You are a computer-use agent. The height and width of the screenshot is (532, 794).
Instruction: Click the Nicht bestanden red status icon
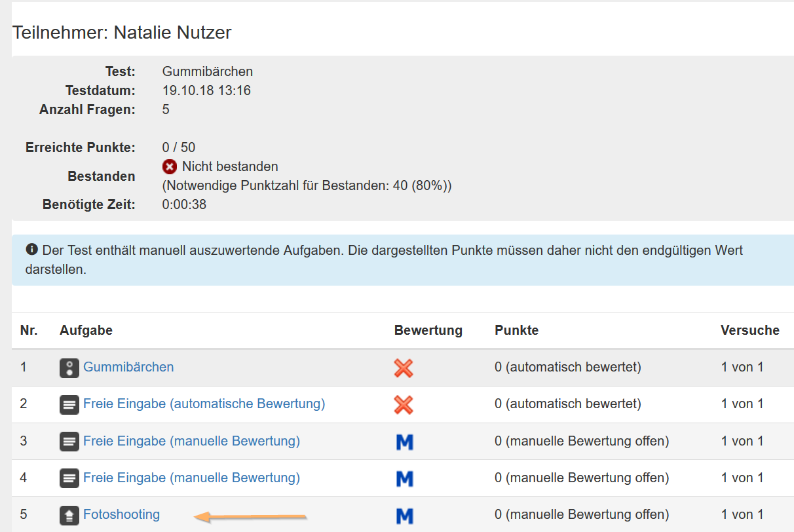pyautogui.click(x=169, y=166)
